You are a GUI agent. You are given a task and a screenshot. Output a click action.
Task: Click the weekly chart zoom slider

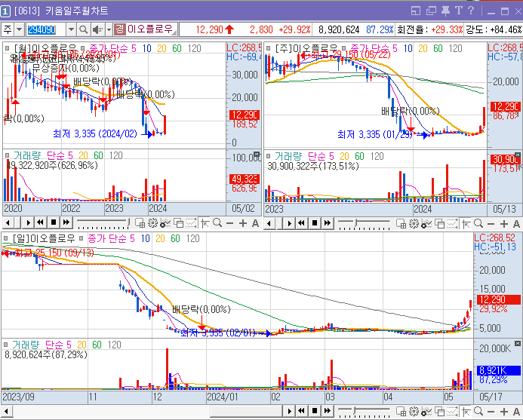click(364, 224)
